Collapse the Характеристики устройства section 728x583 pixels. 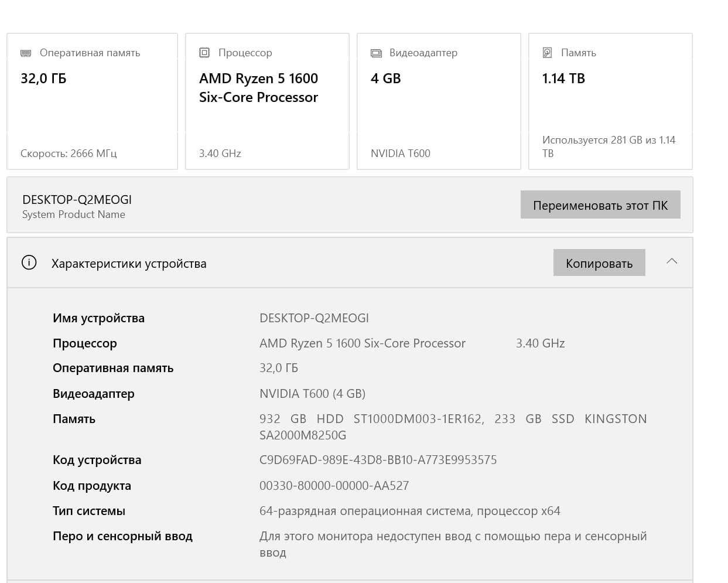672,261
